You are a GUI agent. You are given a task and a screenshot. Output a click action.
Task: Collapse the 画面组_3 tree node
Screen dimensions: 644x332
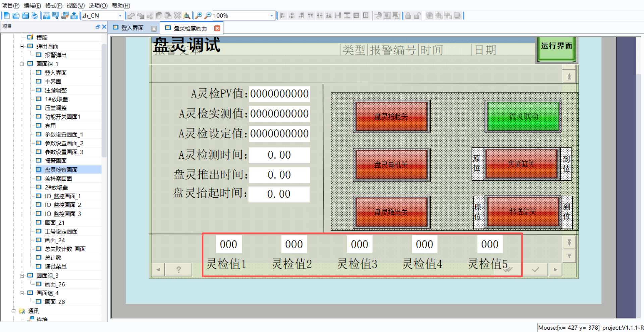(22, 276)
